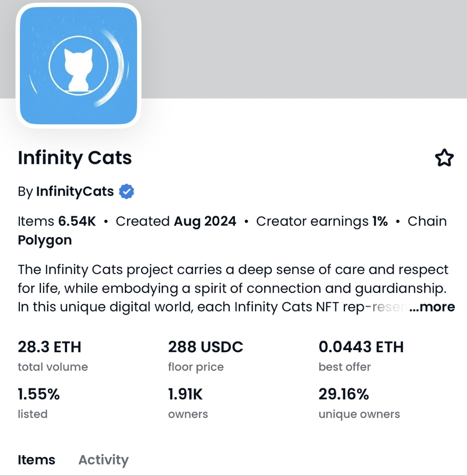Click the gray collection banner area
The height and width of the screenshot is (476, 467).
pyautogui.click(x=304, y=49)
